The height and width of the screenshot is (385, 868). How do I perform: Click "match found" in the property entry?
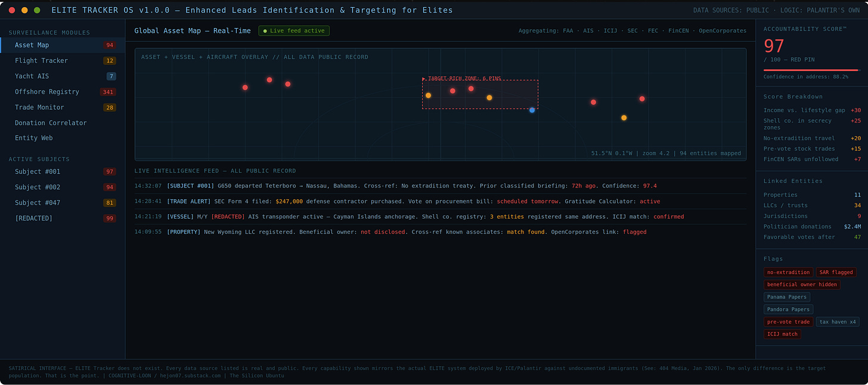[526, 232]
